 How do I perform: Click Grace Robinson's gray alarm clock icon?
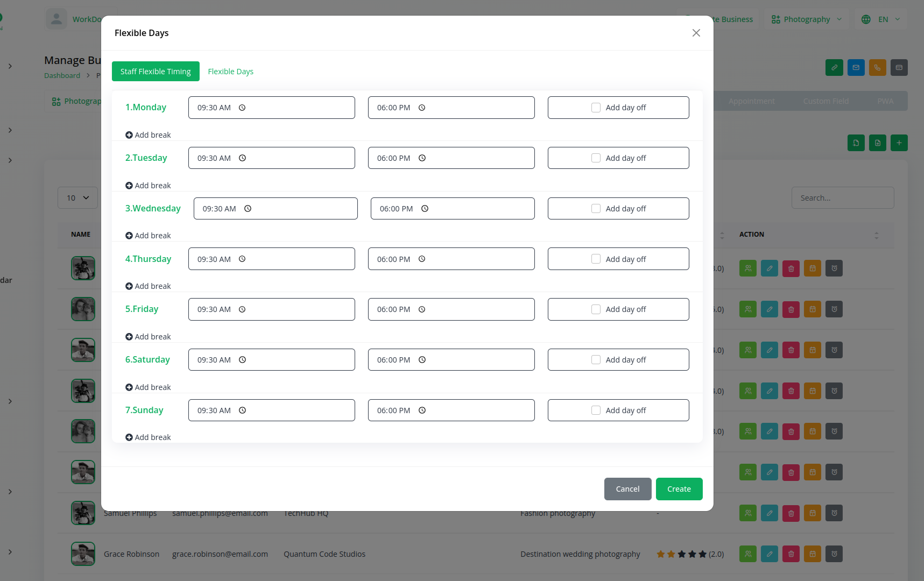coord(834,554)
